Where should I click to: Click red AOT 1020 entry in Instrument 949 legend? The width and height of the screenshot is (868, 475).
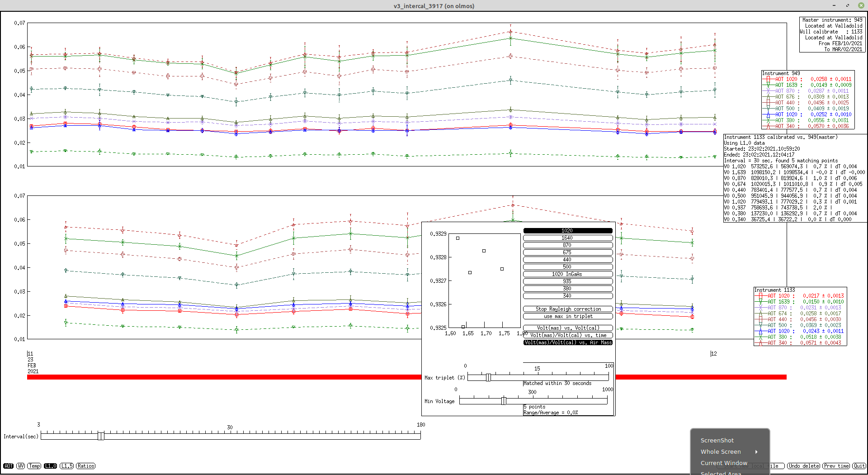coord(807,79)
